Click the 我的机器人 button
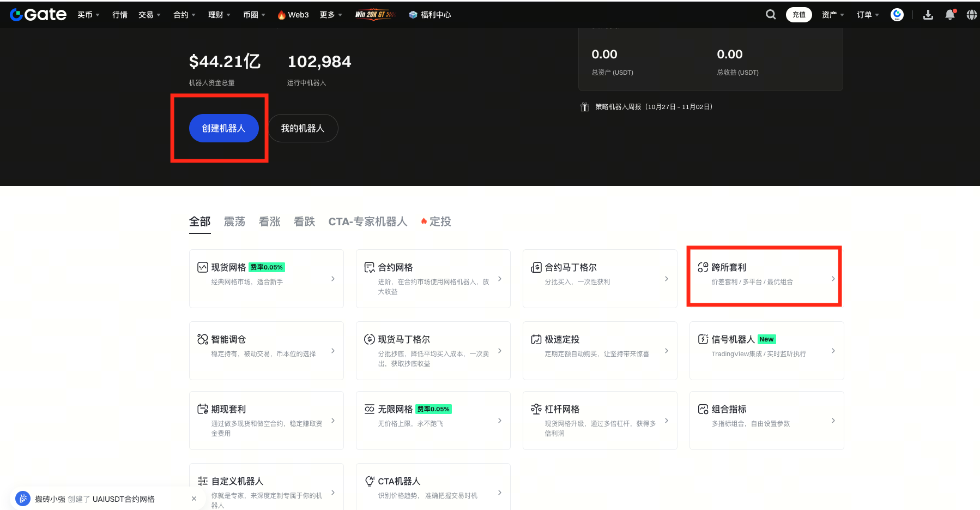 click(303, 128)
